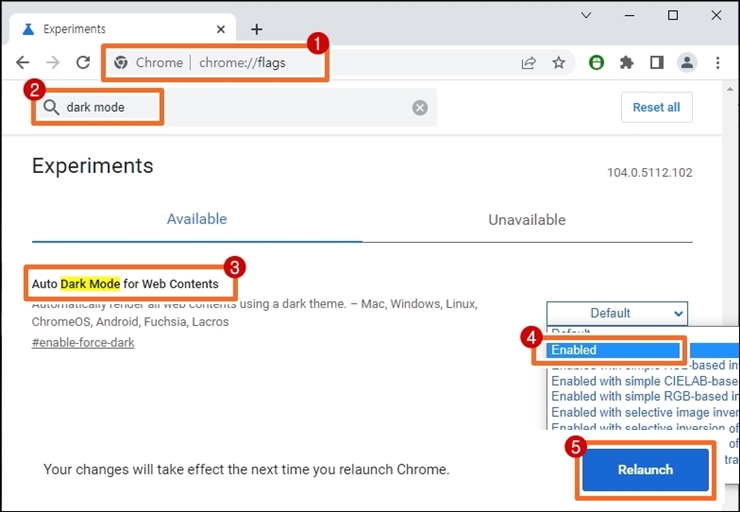Open the Extensions puzzle piece menu

click(626, 62)
